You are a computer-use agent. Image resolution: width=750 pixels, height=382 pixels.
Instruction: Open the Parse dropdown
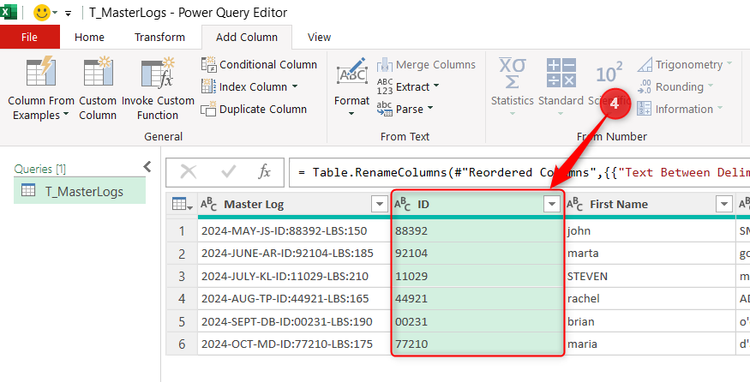coord(405,109)
